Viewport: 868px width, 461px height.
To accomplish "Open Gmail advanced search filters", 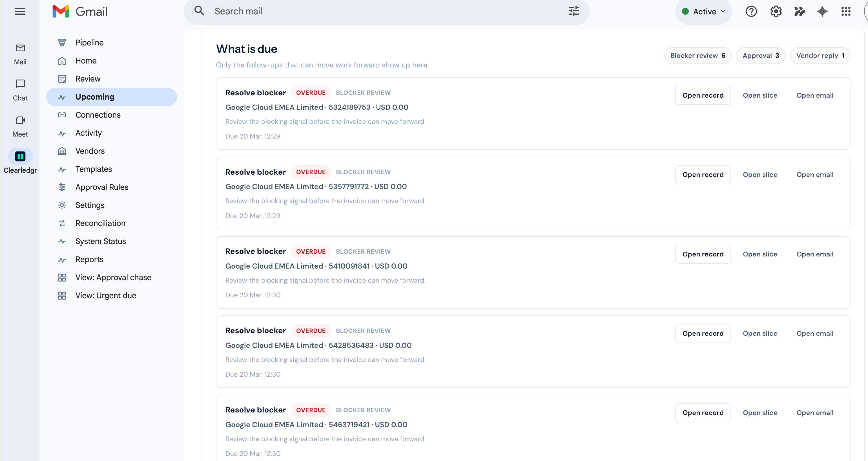I will (x=573, y=11).
